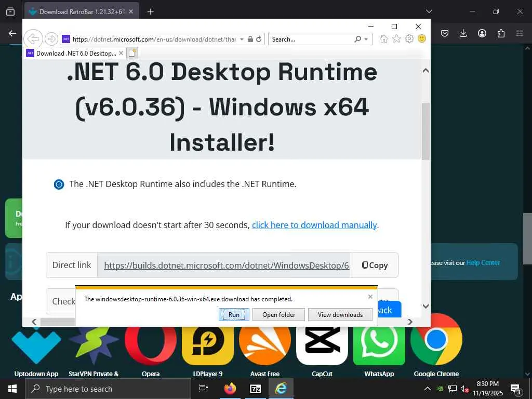
Task: Open the Firefox extensions puzzle icon
Action: (501, 33)
